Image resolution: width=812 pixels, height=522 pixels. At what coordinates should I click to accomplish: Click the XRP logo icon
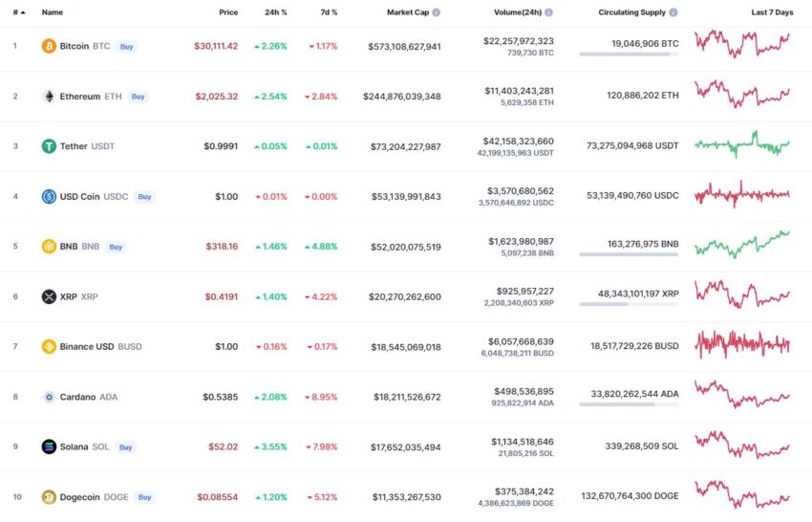coord(49,296)
